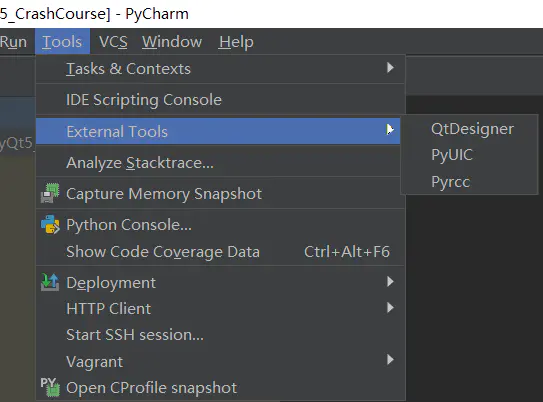Open Tasks & Contexts submenu
543x402 pixels.
pyautogui.click(x=221, y=69)
